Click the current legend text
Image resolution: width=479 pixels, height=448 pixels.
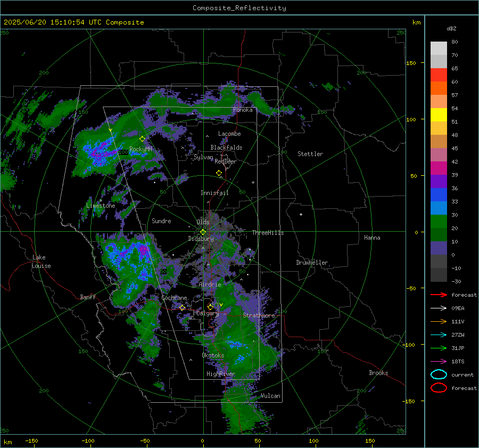(463, 375)
